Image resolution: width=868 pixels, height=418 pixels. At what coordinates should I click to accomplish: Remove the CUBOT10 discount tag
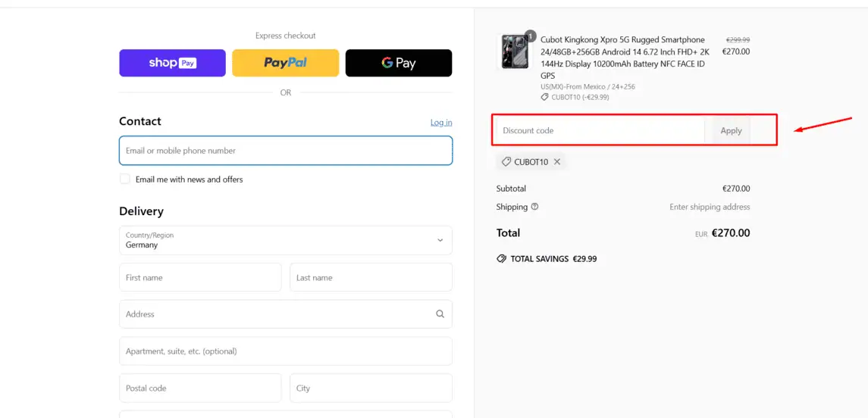click(557, 162)
